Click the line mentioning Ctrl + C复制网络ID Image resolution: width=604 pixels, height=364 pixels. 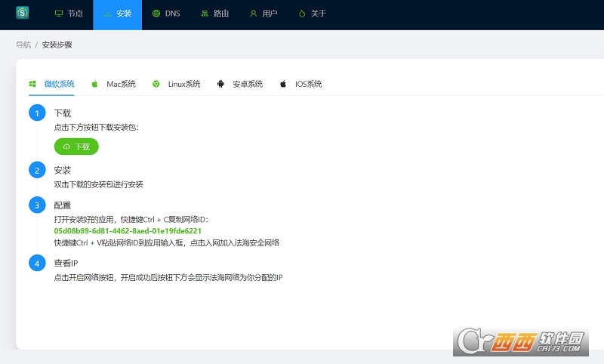(x=131, y=220)
